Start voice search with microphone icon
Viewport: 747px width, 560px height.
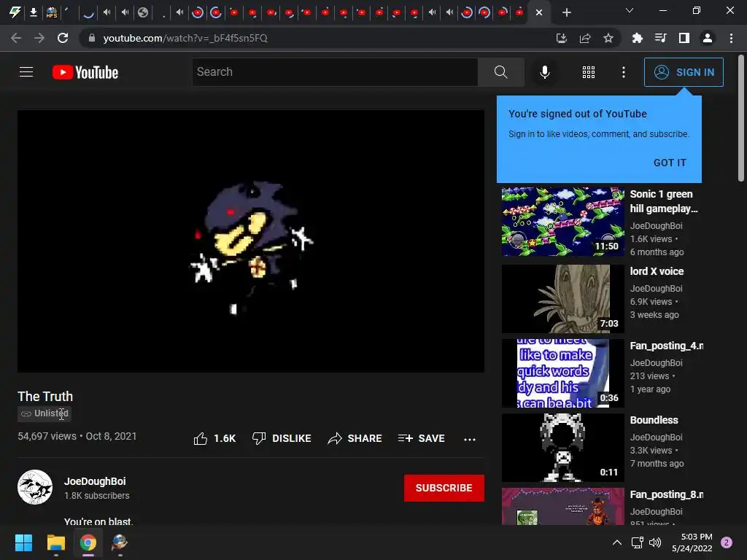pyautogui.click(x=544, y=72)
